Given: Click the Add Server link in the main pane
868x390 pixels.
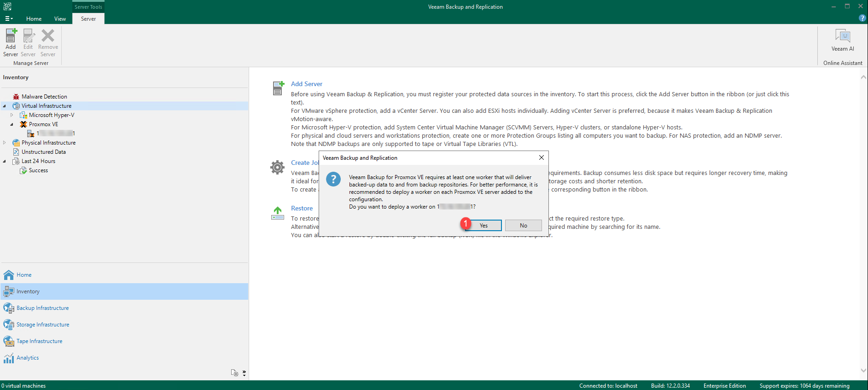Looking at the screenshot, I should click(x=307, y=84).
